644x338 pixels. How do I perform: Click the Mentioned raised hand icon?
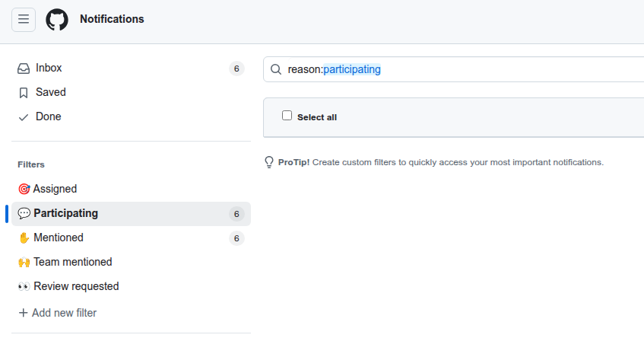(x=24, y=238)
